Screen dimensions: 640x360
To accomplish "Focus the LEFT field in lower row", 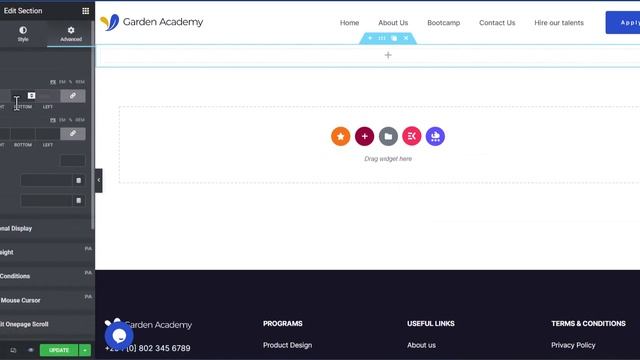I will click(x=48, y=134).
